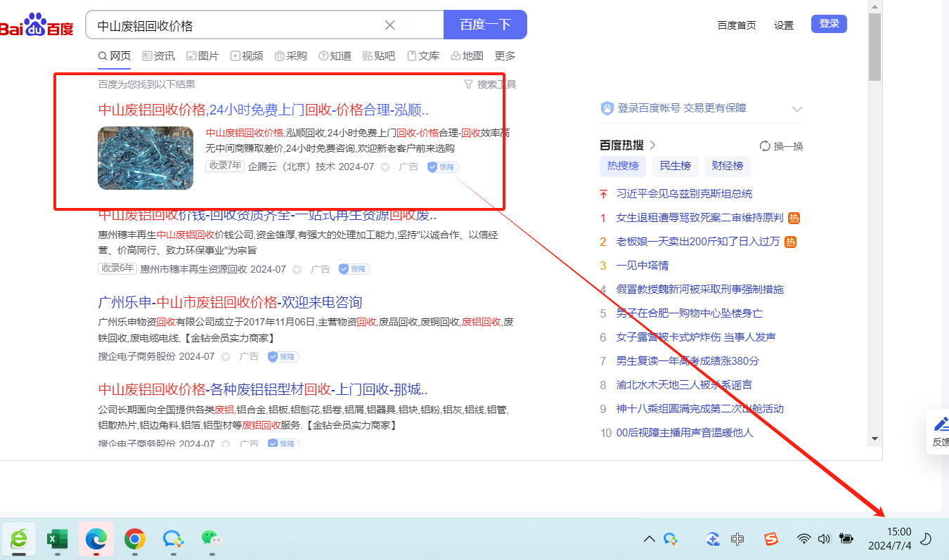Click the 登录 login button
This screenshot has width=949, height=560.
coord(829,24)
